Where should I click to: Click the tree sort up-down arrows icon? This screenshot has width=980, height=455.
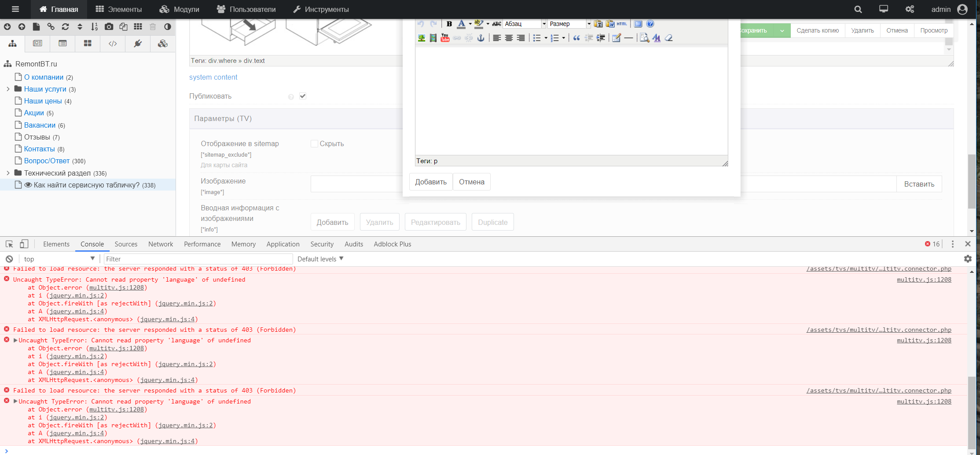(x=80, y=27)
